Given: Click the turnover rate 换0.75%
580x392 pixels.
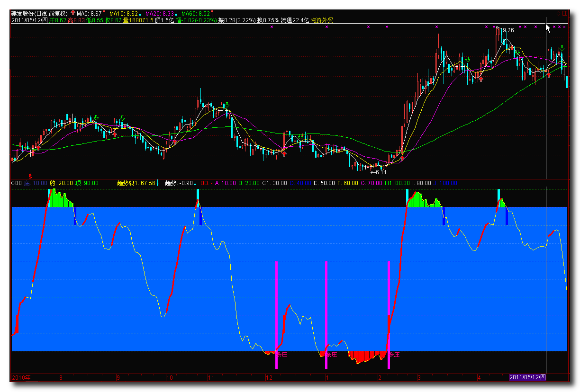Looking at the screenshot, I should pyautogui.click(x=268, y=20).
